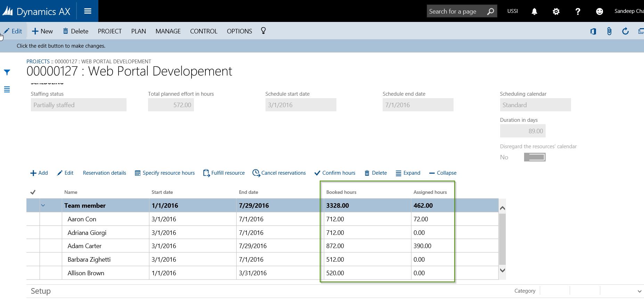This screenshot has height=301, width=644.
Task: Collapse the Team member group chevron
Action: (43, 205)
